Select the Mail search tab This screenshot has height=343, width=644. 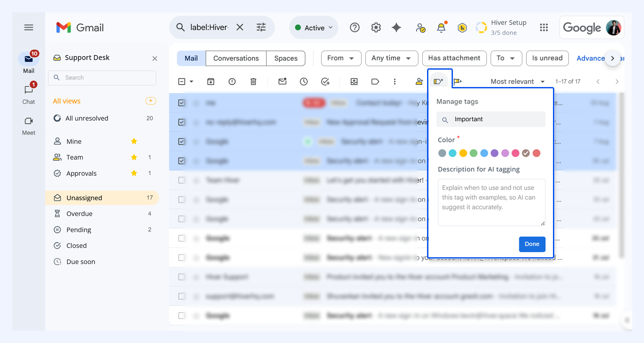(191, 58)
